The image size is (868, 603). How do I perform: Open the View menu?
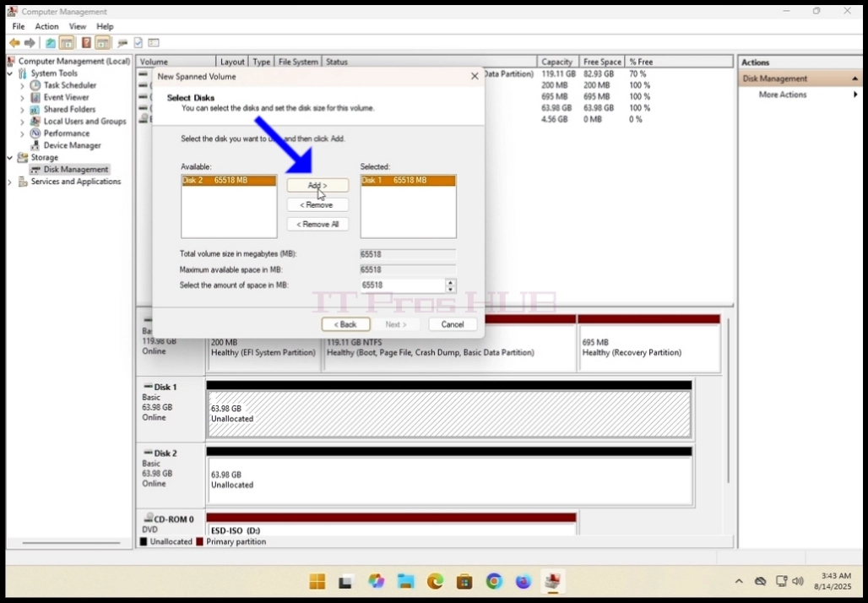78,26
